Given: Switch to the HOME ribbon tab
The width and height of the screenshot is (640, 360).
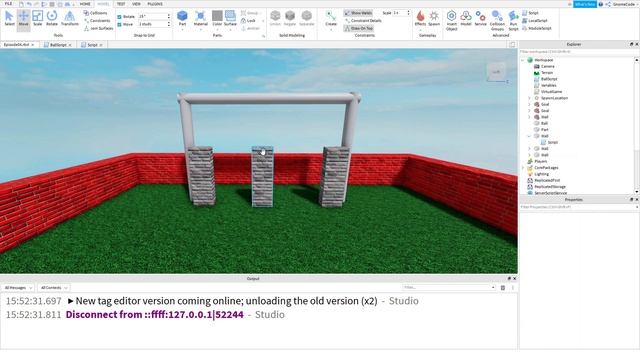Looking at the screenshot, I should point(85,4).
